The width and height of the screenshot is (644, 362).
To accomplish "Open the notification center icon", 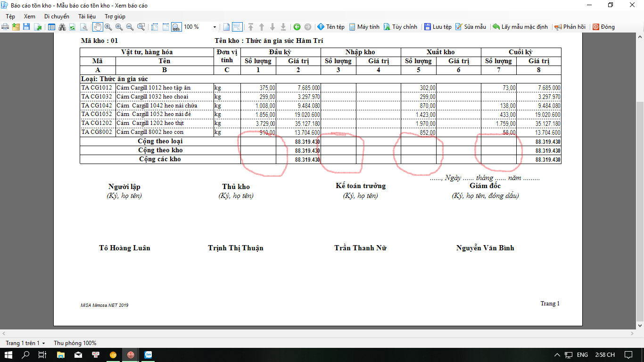I will point(628,354).
